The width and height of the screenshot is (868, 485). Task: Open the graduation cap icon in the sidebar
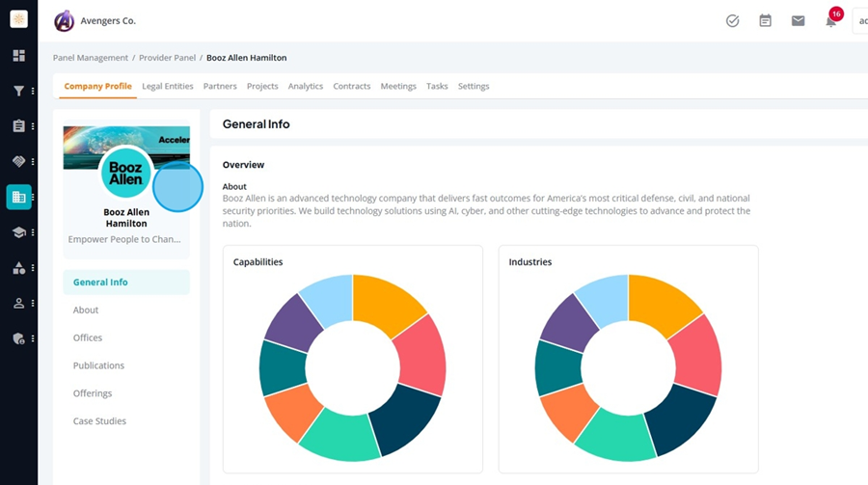19,232
